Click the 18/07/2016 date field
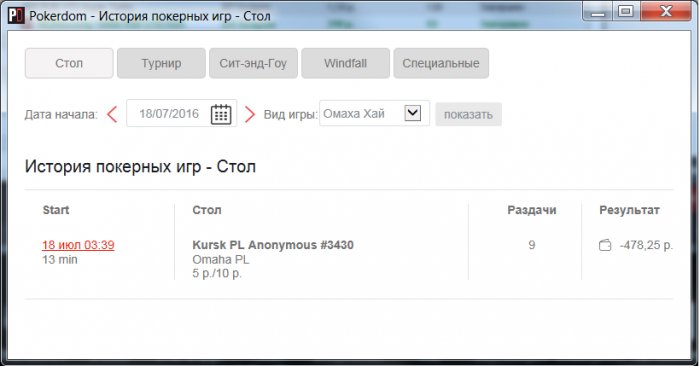 [x=182, y=113]
